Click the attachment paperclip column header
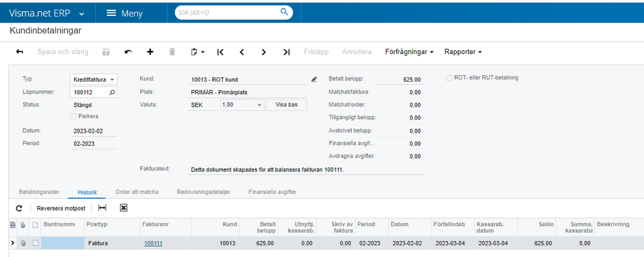The width and height of the screenshot is (644, 257). tap(23, 225)
